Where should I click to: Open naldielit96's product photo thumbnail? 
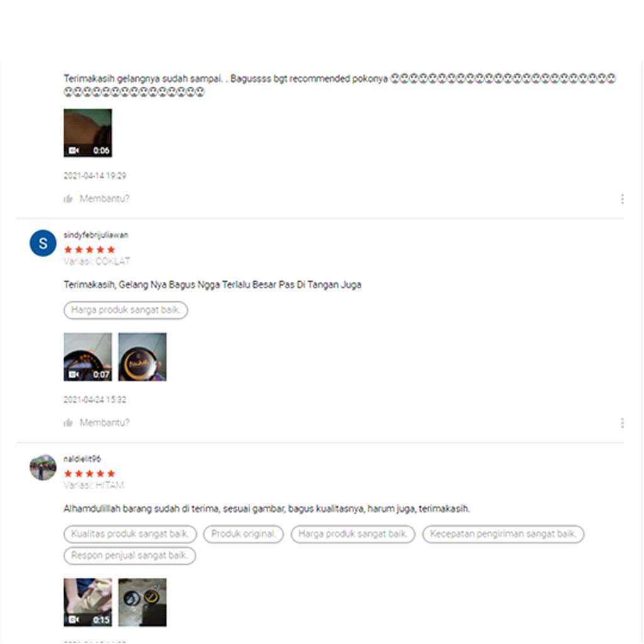[143, 602]
